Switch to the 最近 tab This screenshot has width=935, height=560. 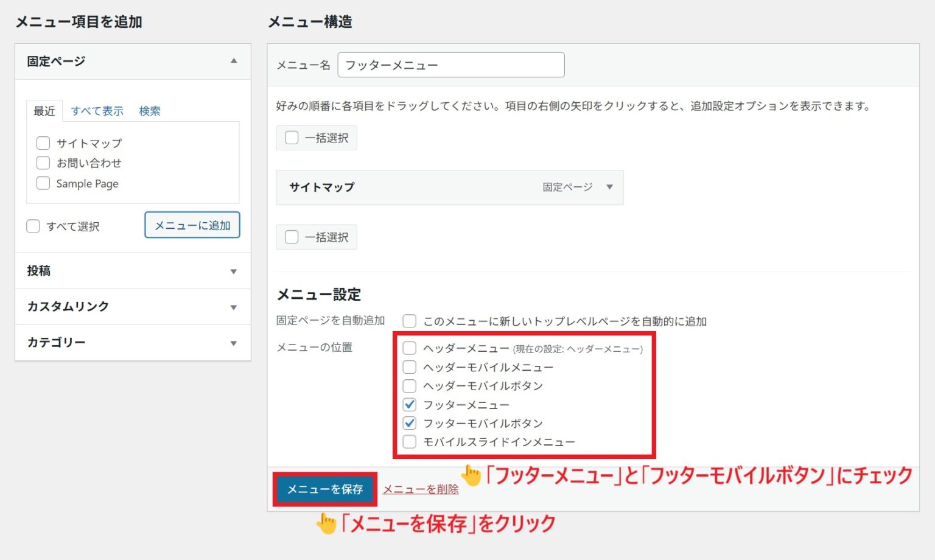[x=44, y=111]
